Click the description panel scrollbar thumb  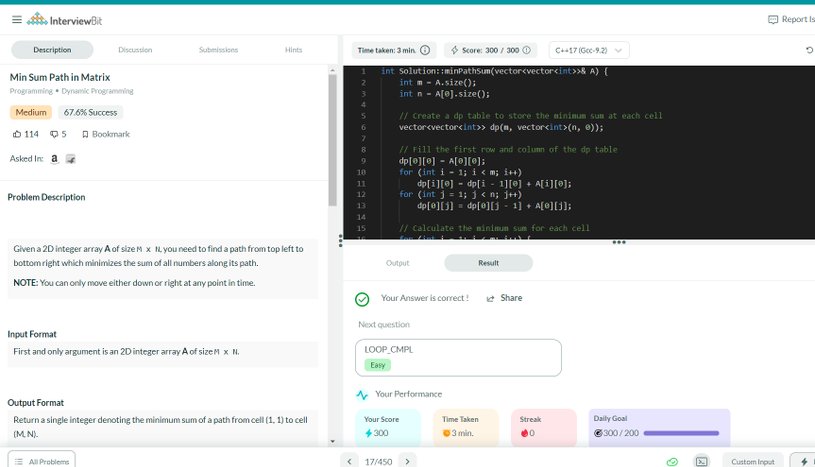click(333, 140)
